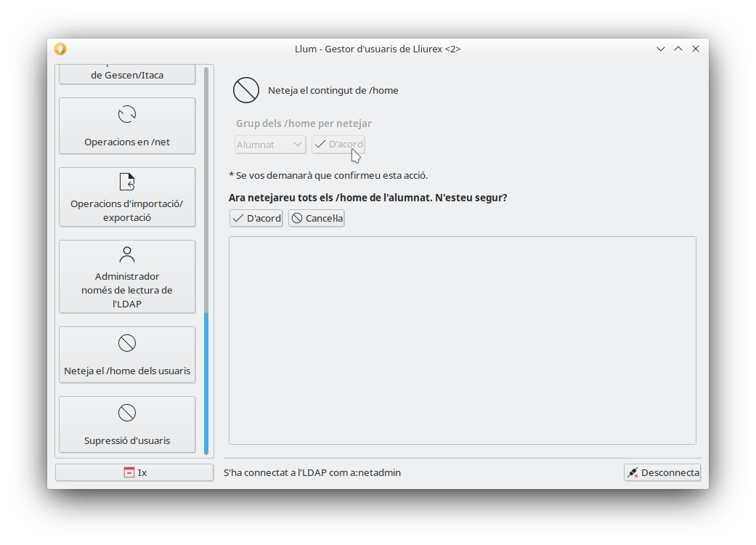The height and width of the screenshot is (545, 756).
Task: Open Neteja el /home dels usuaris icon
Action: [127, 343]
